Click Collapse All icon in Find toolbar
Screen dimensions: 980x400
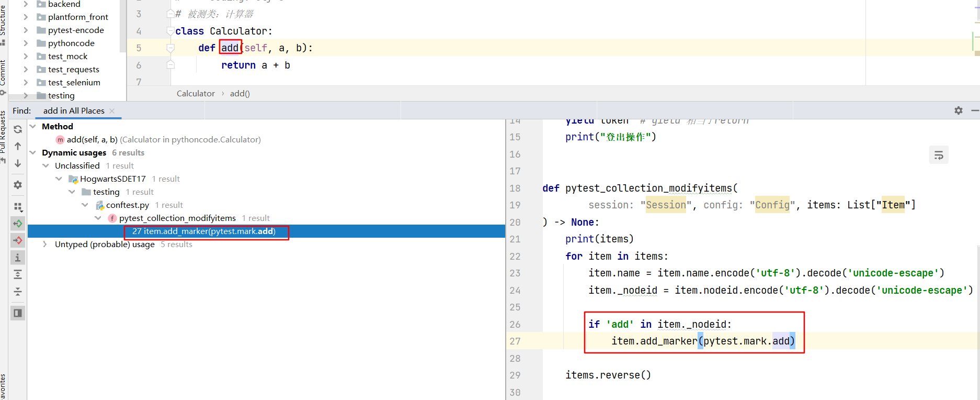(x=18, y=292)
